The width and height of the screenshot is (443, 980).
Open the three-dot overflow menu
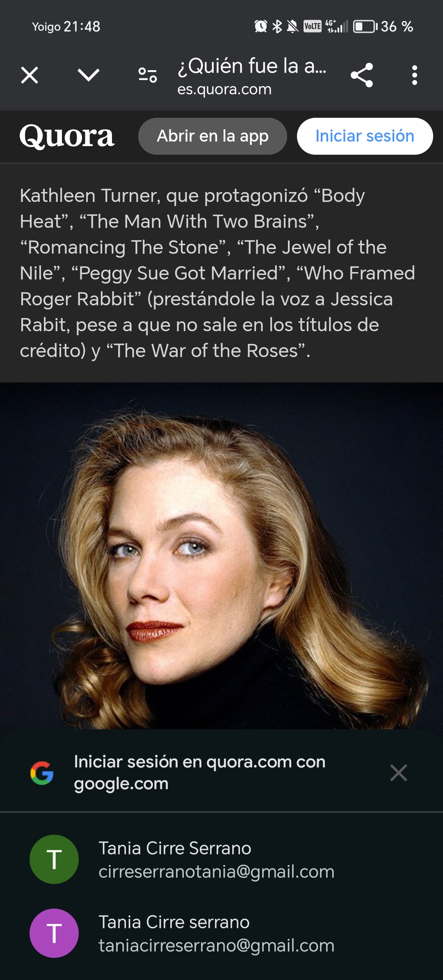[x=415, y=75]
